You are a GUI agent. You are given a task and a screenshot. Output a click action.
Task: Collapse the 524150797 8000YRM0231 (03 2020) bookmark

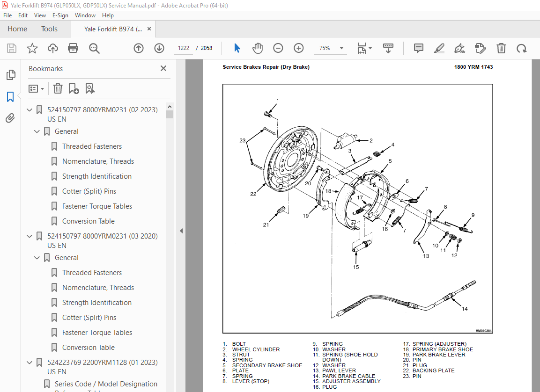30,236
